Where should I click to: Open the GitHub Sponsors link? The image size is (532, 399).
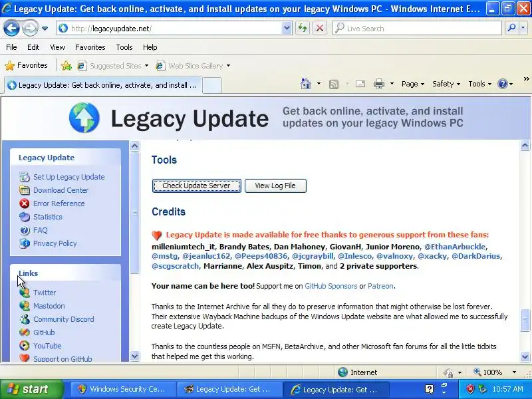pyautogui.click(x=331, y=286)
